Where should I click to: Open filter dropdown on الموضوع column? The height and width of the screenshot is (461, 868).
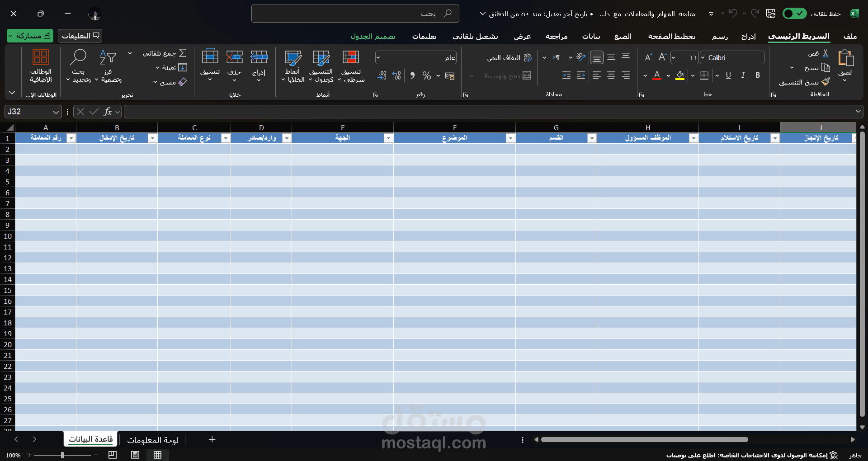(x=510, y=138)
